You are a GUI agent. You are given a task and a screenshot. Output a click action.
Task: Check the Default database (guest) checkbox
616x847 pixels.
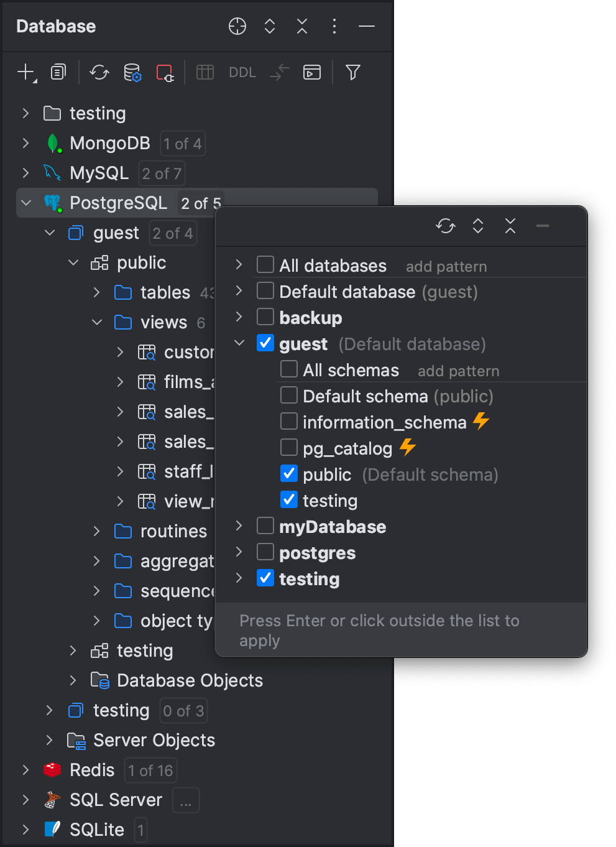pos(265,290)
